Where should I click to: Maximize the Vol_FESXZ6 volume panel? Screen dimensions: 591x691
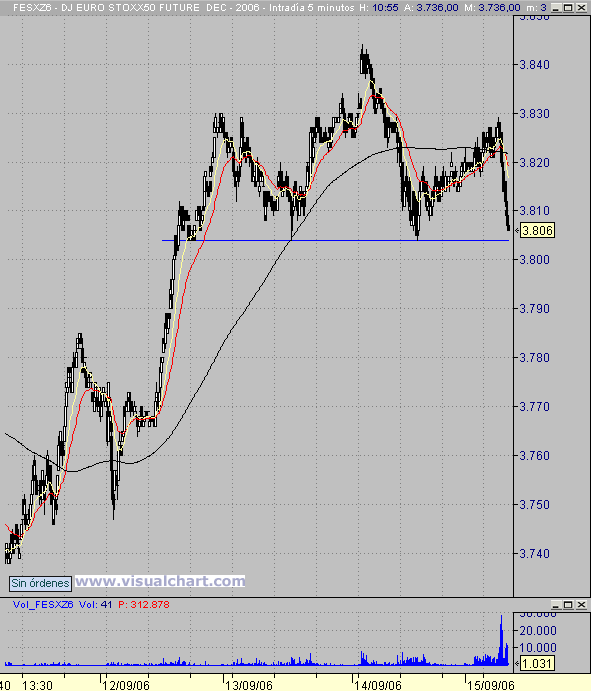coord(569,605)
